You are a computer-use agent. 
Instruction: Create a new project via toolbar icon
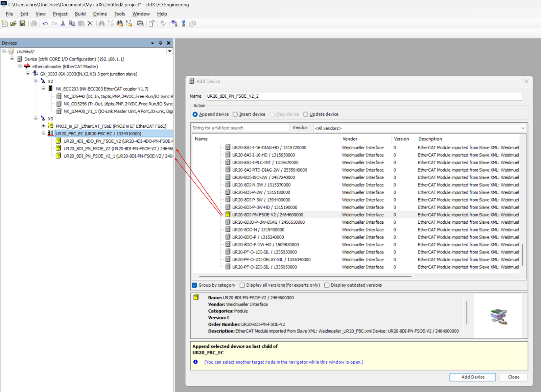coord(4,23)
